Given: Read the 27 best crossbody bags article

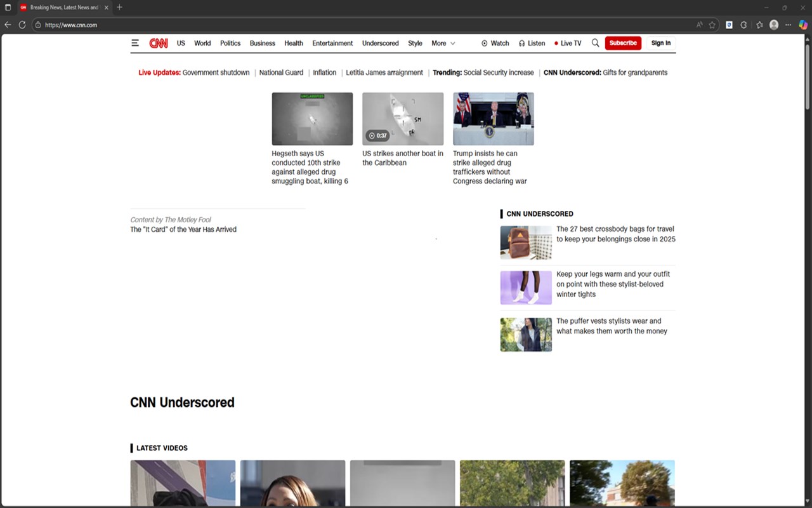Looking at the screenshot, I should [616, 234].
